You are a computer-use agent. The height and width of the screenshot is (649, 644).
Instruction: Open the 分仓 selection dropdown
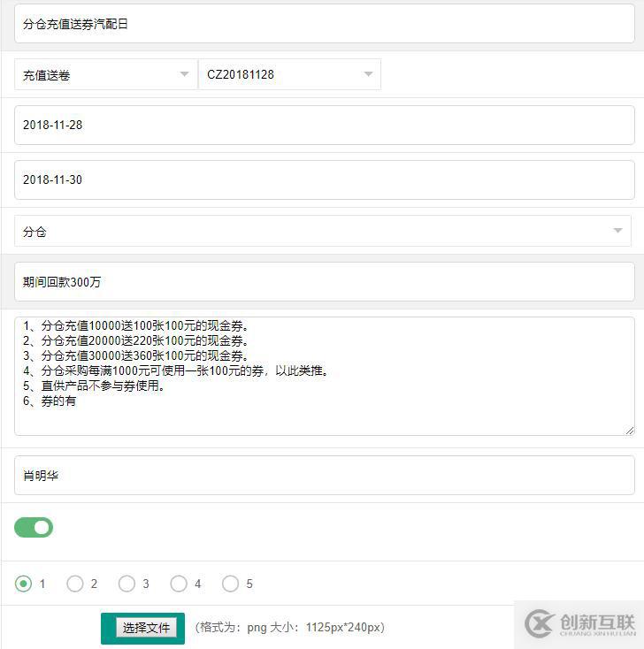click(323, 231)
